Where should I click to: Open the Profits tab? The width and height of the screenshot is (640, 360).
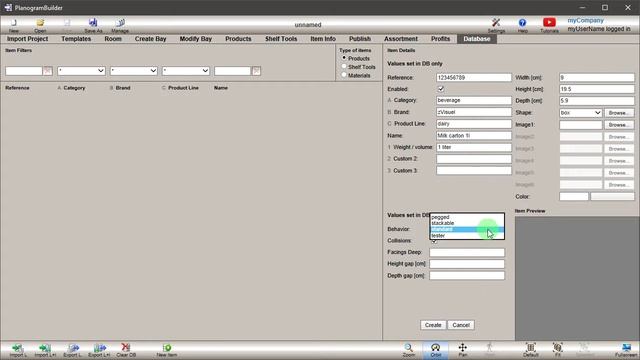(440, 39)
